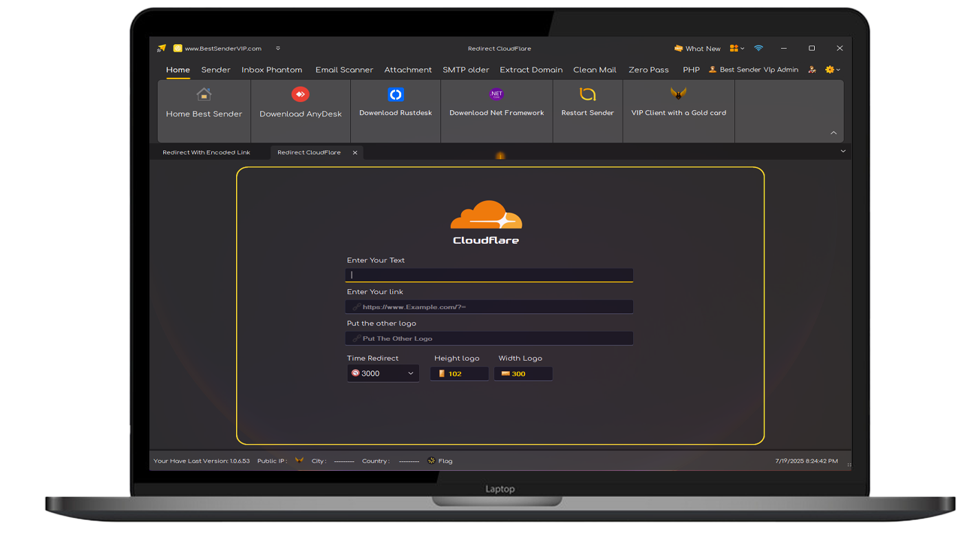The image size is (980, 537).
Task: Open the Attachment tab
Action: (x=408, y=70)
